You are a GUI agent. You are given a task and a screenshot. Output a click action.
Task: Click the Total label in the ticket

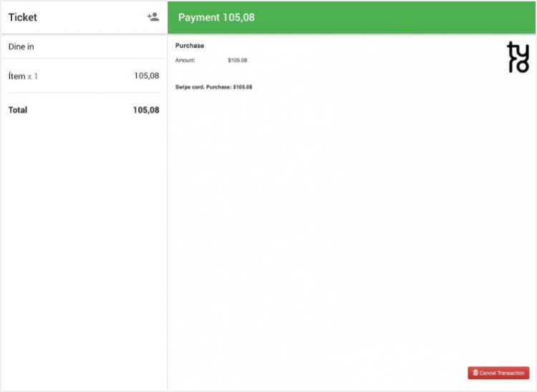click(18, 110)
